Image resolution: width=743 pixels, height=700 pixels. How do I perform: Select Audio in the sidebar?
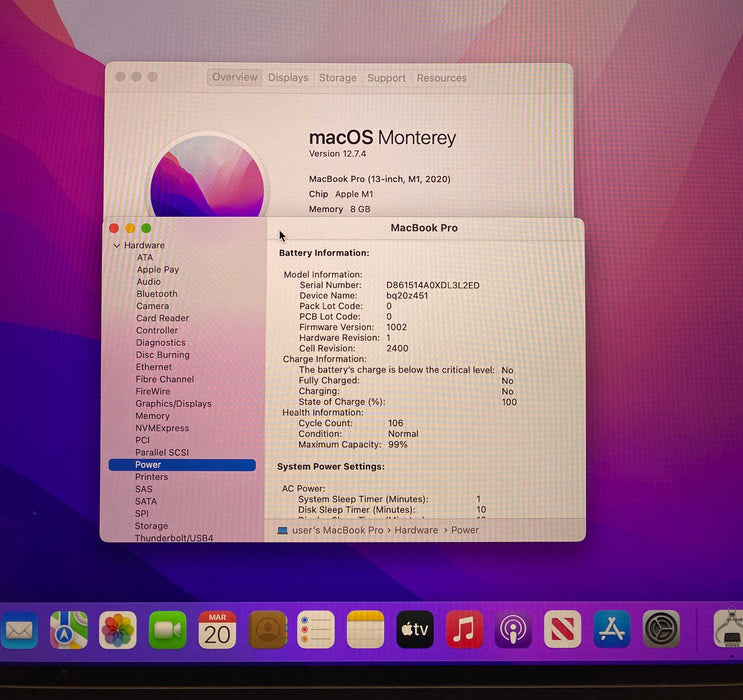[149, 282]
